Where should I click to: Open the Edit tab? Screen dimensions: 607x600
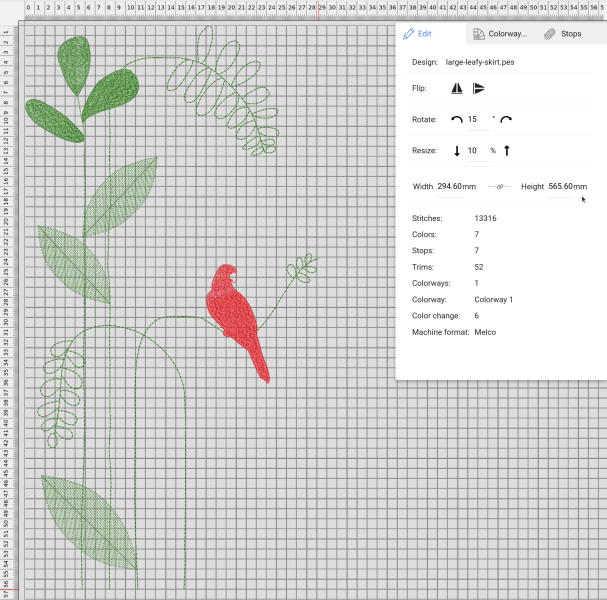tap(431, 34)
